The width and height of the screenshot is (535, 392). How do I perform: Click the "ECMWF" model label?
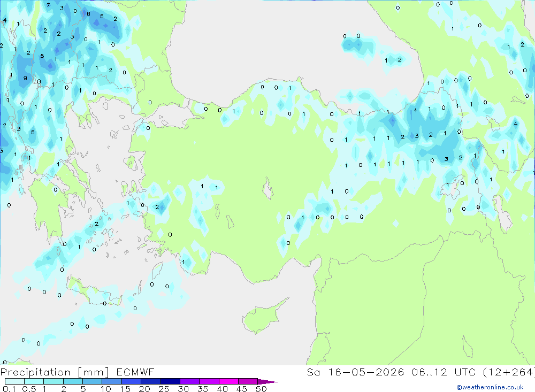[135, 372]
